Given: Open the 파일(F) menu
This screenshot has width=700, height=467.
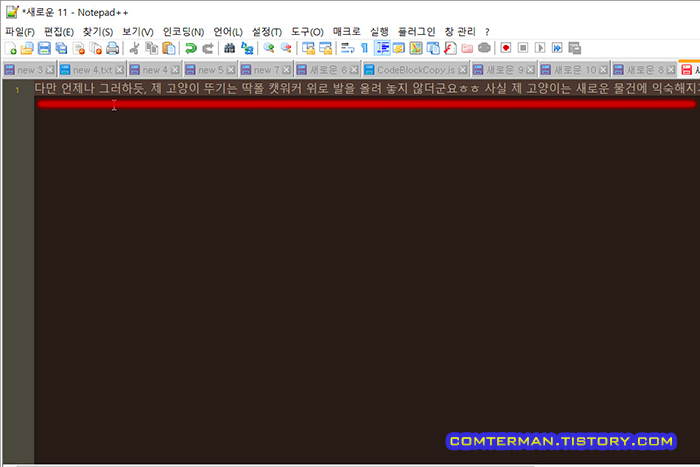Looking at the screenshot, I should click(20, 32).
